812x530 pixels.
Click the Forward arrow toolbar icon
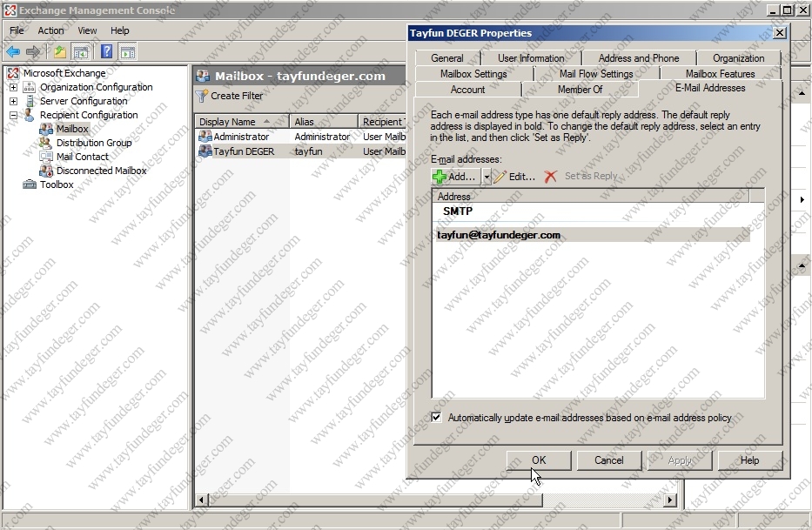click(x=32, y=52)
